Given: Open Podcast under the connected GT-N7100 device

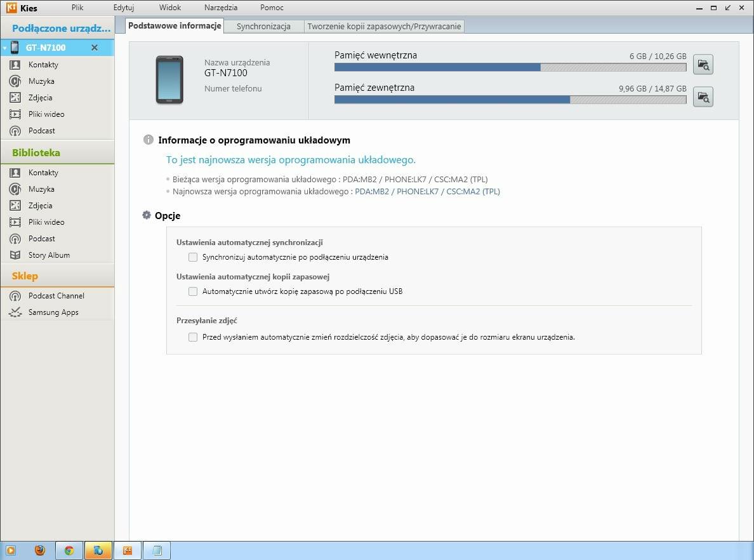Looking at the screenshot, I should tap(57, 130).
